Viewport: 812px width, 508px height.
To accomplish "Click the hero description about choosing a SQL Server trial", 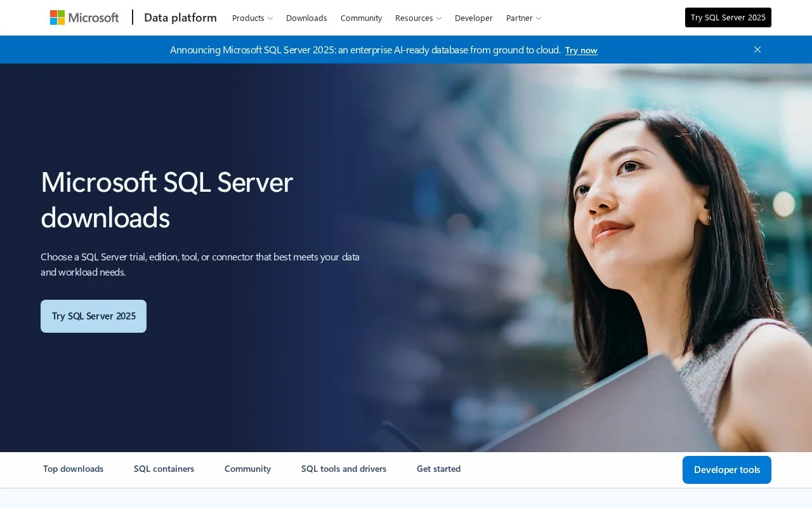I will click(200, 264).
